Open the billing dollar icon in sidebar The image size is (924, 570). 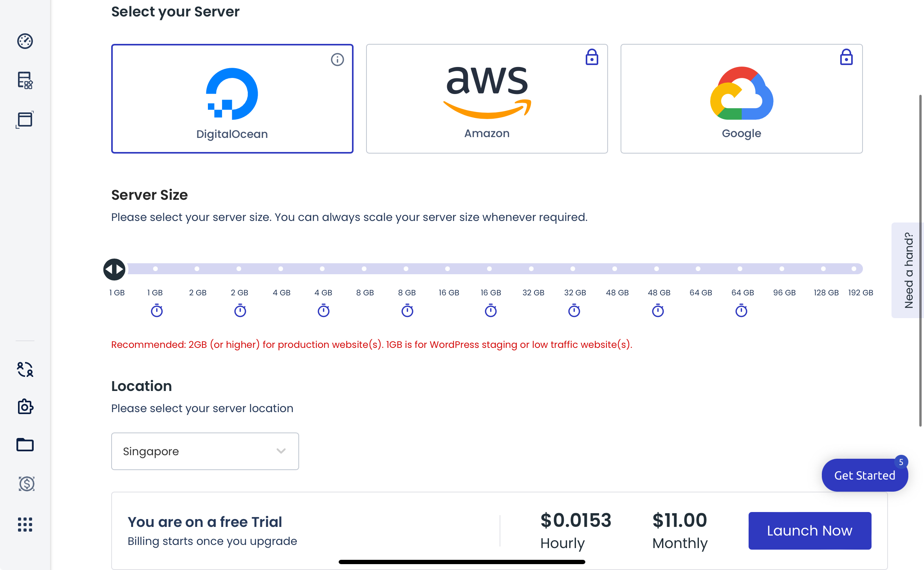[x=26, y=484]
